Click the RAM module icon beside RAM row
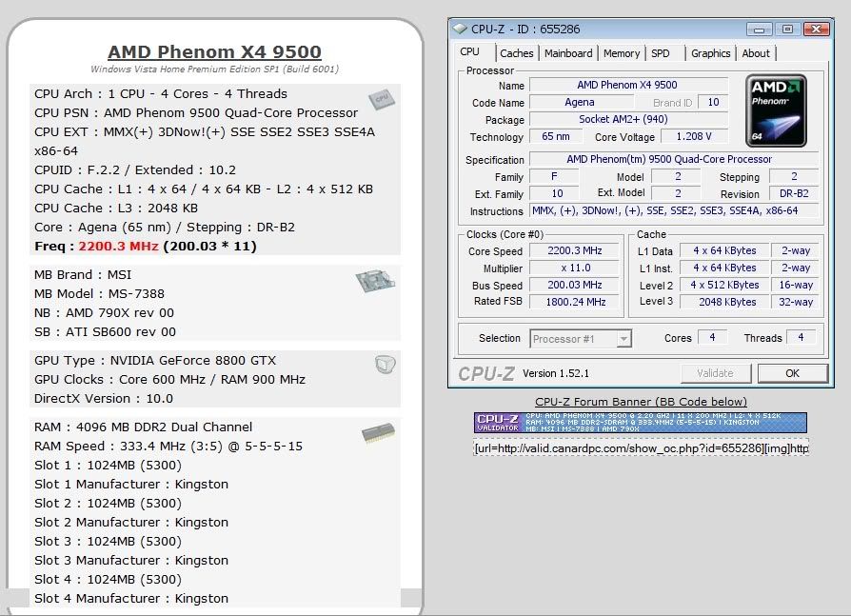Viewport: 851px width, 616px height. [378, 432]
